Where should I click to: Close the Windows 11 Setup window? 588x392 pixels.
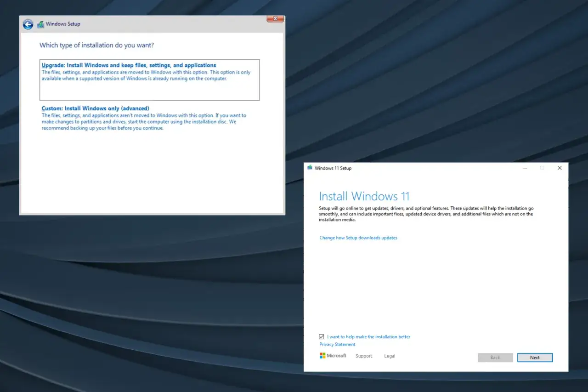[560, 168]
